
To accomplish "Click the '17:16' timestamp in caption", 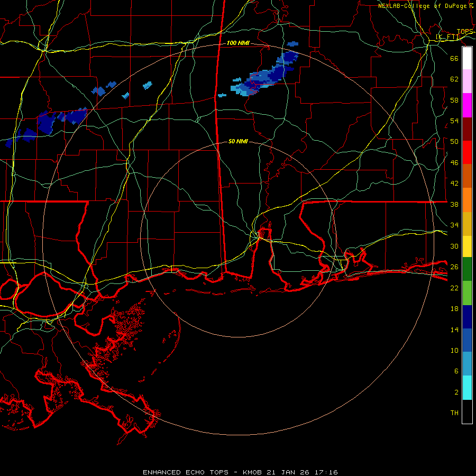I will coord(326,472).
